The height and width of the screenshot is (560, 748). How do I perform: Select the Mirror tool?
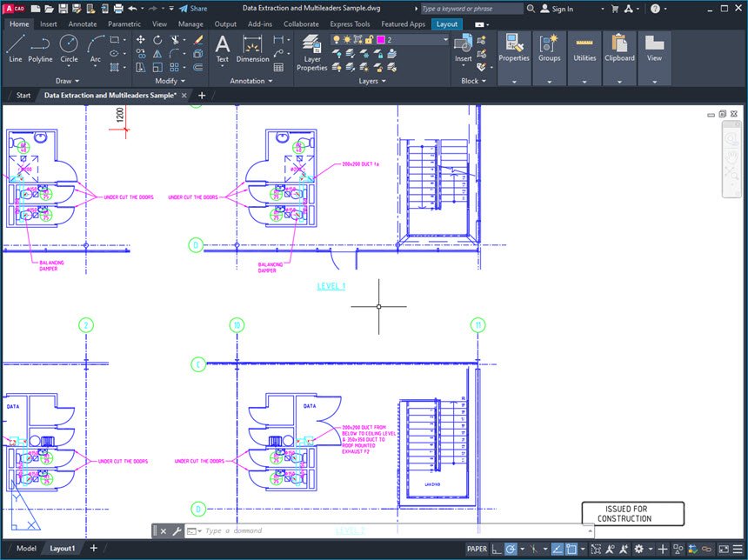(157, 53)
